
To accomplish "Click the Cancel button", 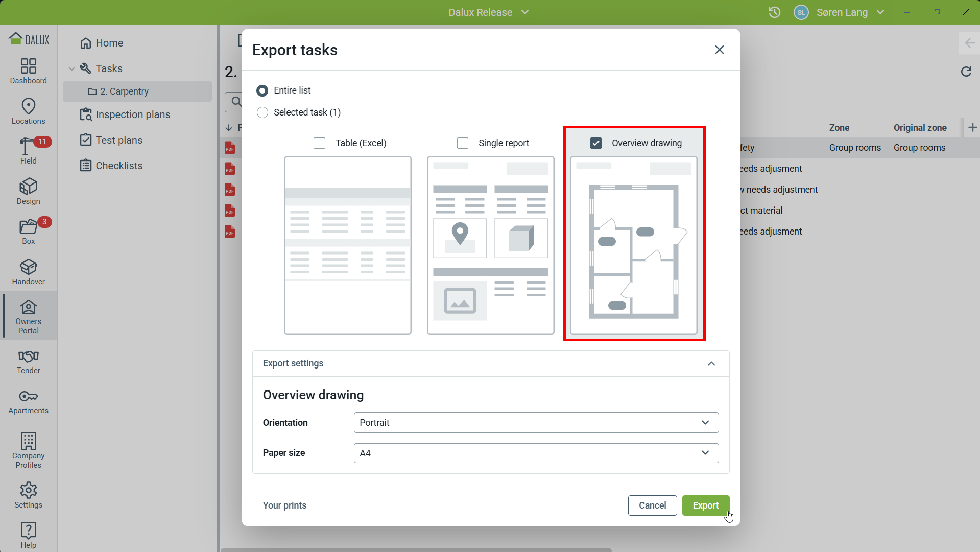I will pyautogui.click(x=653, y=505).
